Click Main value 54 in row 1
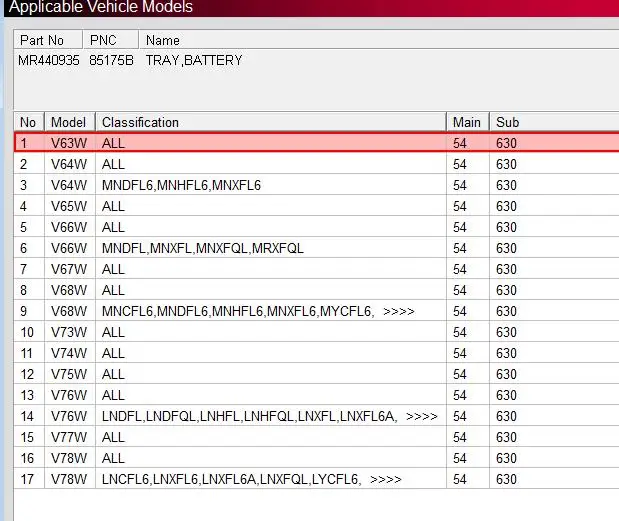 coord(460,143)
